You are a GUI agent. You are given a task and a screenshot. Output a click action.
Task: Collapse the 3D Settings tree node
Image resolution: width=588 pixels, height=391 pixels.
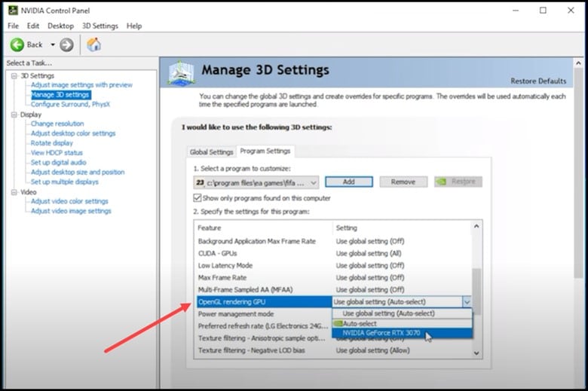coord(14,75)
